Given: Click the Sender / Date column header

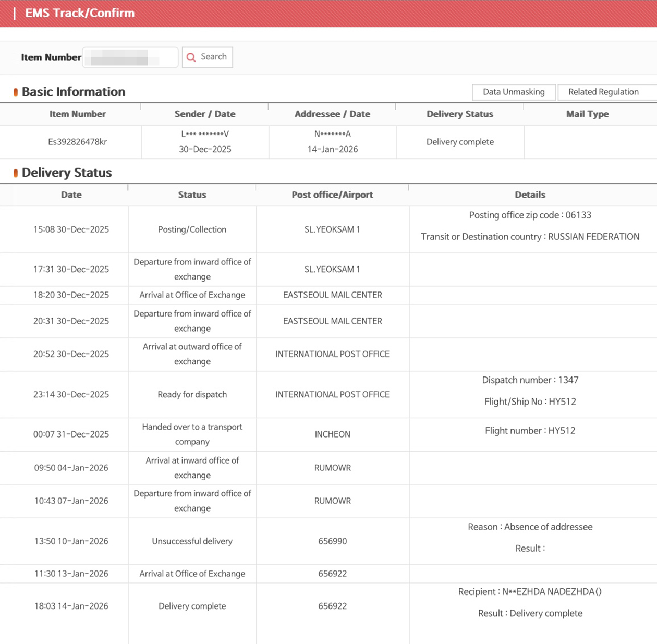Looking at the screenshot, I should (x=204, y=114).
